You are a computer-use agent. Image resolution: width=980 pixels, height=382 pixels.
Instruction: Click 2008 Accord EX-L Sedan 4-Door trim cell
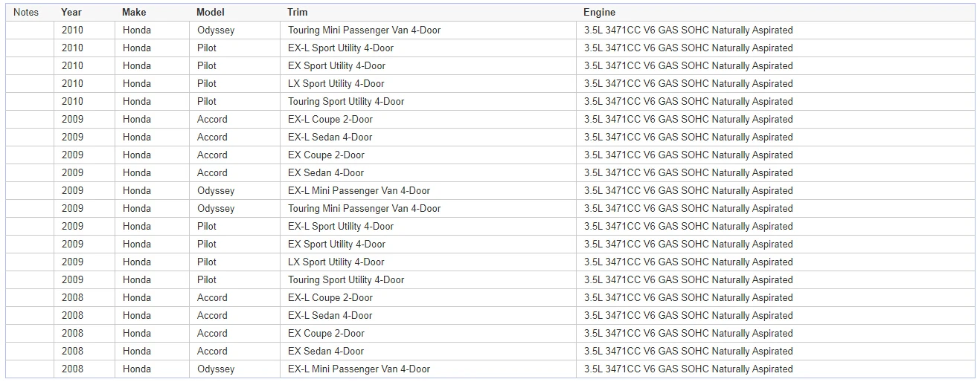[330, 316]
